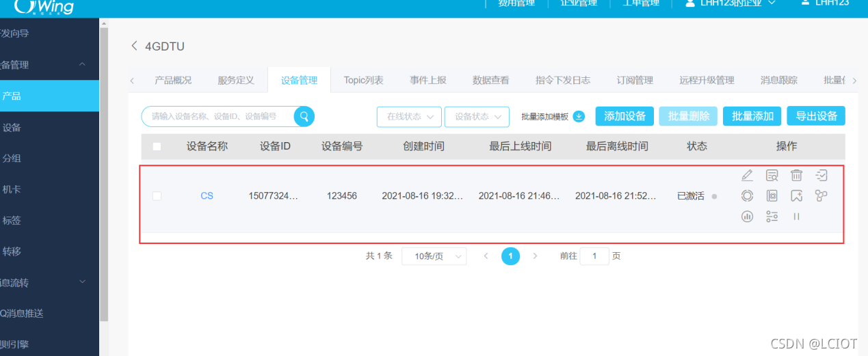Click the creation time cell 2021-08-16 19:32
Image resolution: width=868 pixels, height=356 pixels.
(x=422, y=196)
